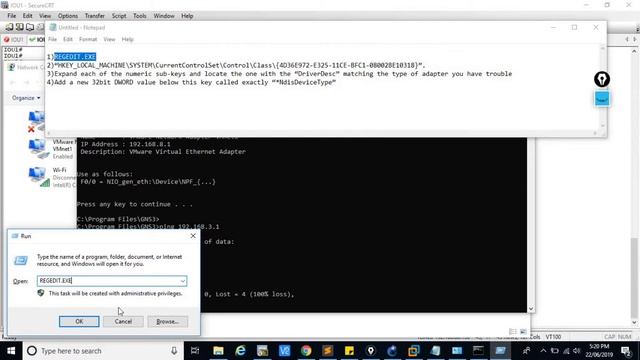Open SecureCRT Options menu
The width and height of the screenshot is (640, 360).
68,16
